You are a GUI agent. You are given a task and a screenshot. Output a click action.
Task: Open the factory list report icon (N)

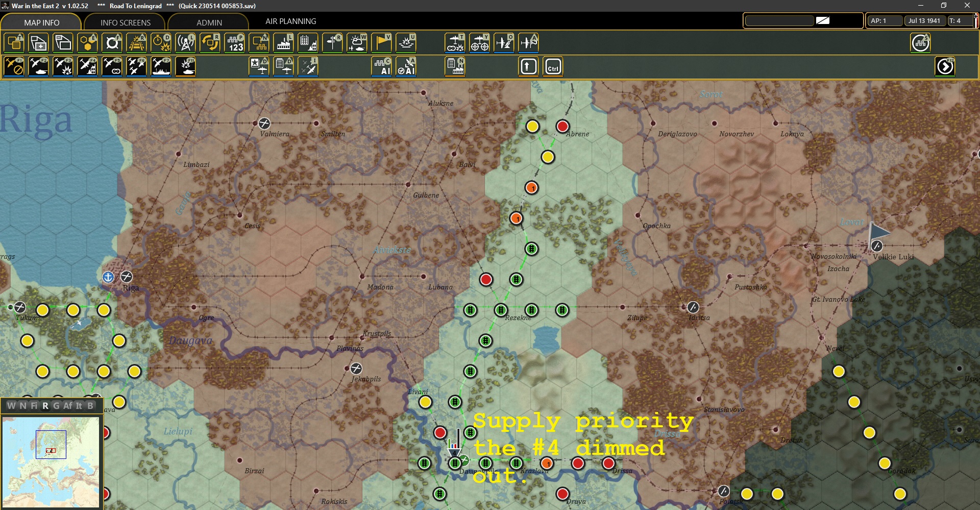(455, 66)
